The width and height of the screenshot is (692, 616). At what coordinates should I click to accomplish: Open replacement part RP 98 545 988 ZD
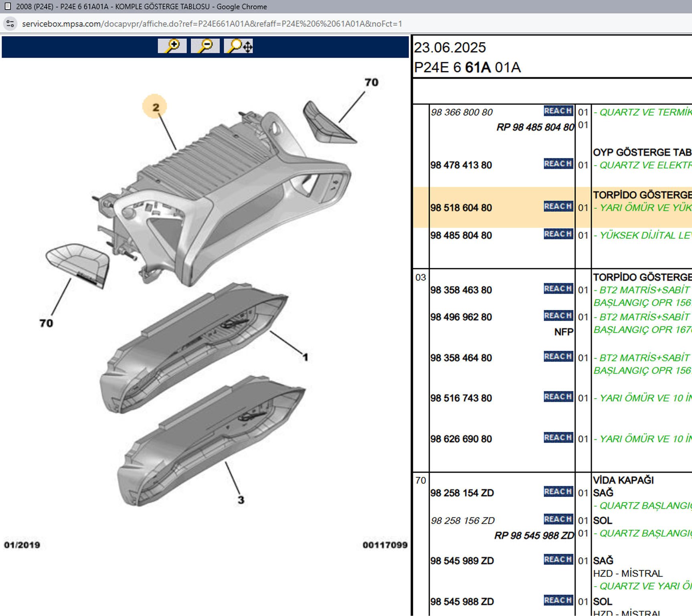[x=534, y=535]
